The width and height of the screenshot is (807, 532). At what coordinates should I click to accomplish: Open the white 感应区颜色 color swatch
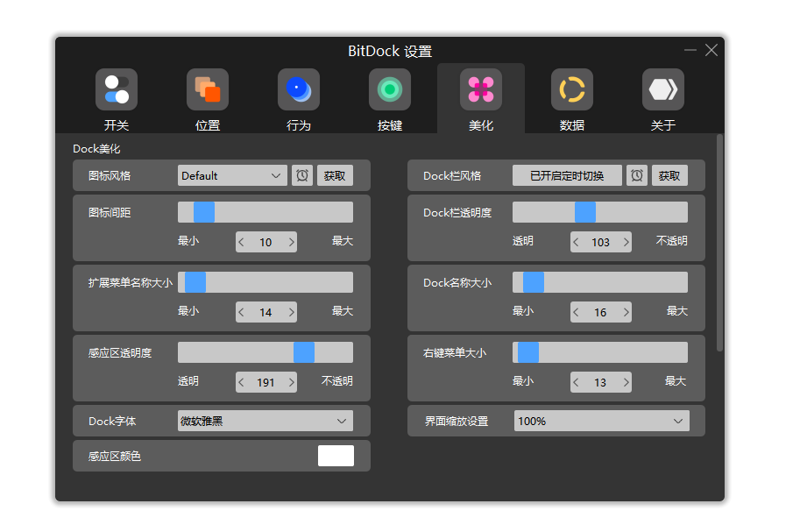point(336,456)
